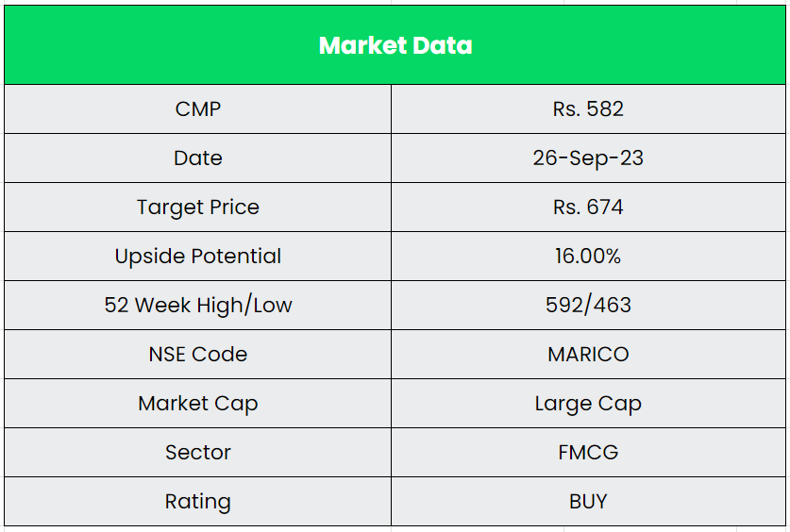Click the FMCG sector value
Viewport: 790px width, 532px height.
pyautogui.click(x=588, y=453)
